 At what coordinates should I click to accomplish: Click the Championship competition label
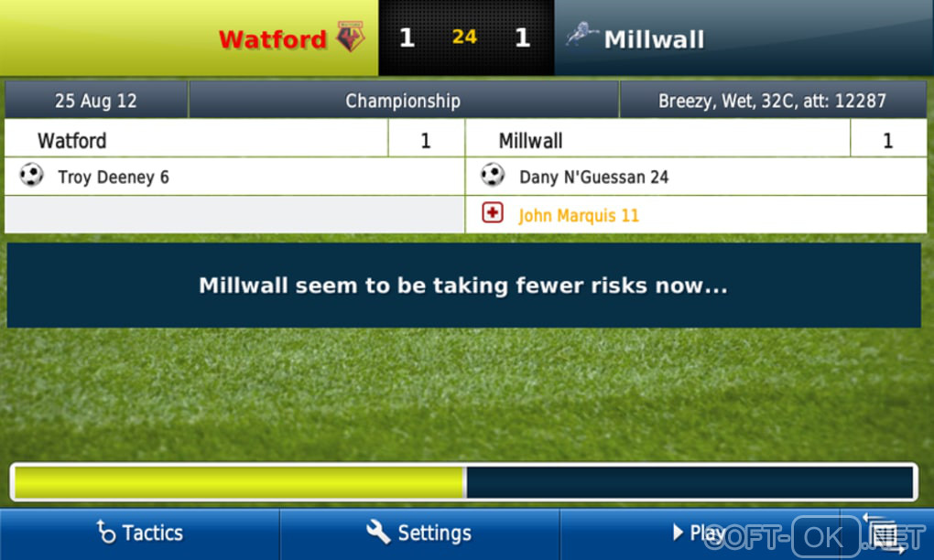click(x=403, y=101)
